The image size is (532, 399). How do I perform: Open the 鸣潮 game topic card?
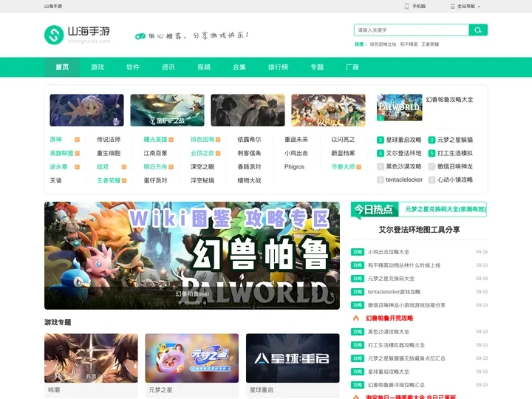tap(91, 364)
